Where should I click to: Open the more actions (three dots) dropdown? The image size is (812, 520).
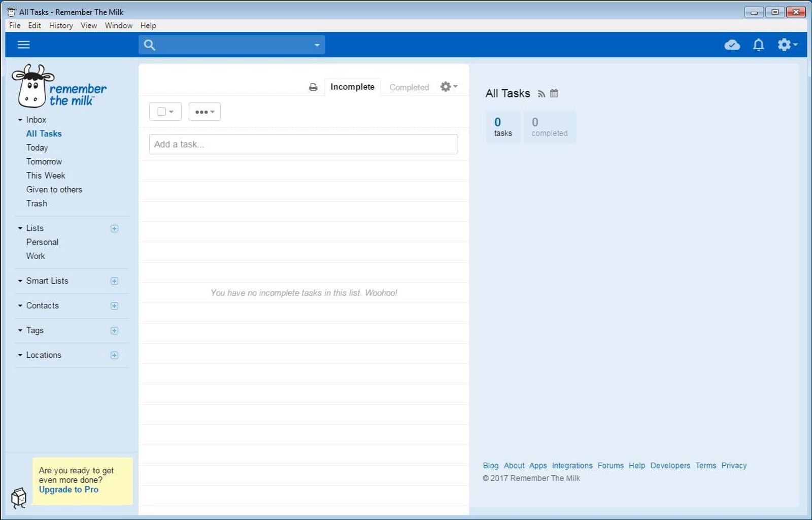205,112
